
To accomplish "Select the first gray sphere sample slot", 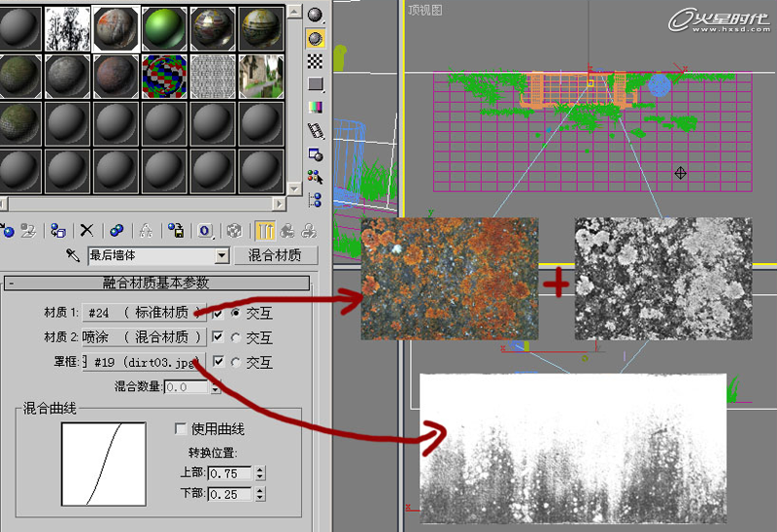I will [x=19, y=29].
